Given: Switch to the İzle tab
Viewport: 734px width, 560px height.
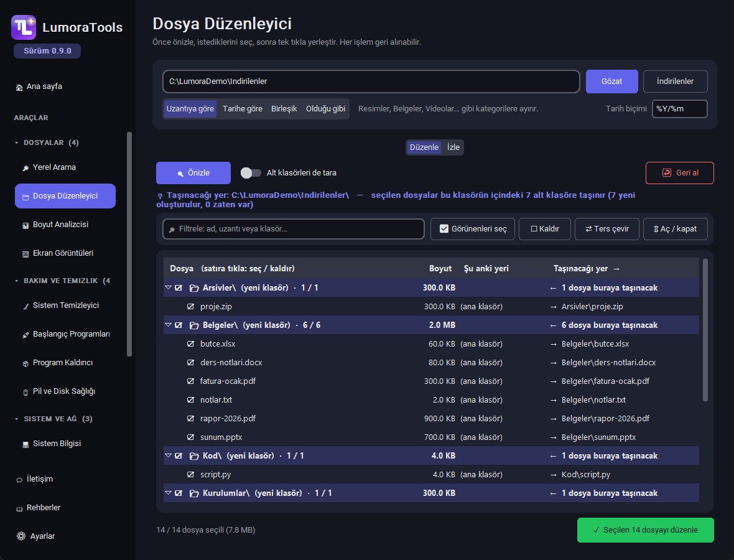Looking at the screenshot, I should pos(453,147).
